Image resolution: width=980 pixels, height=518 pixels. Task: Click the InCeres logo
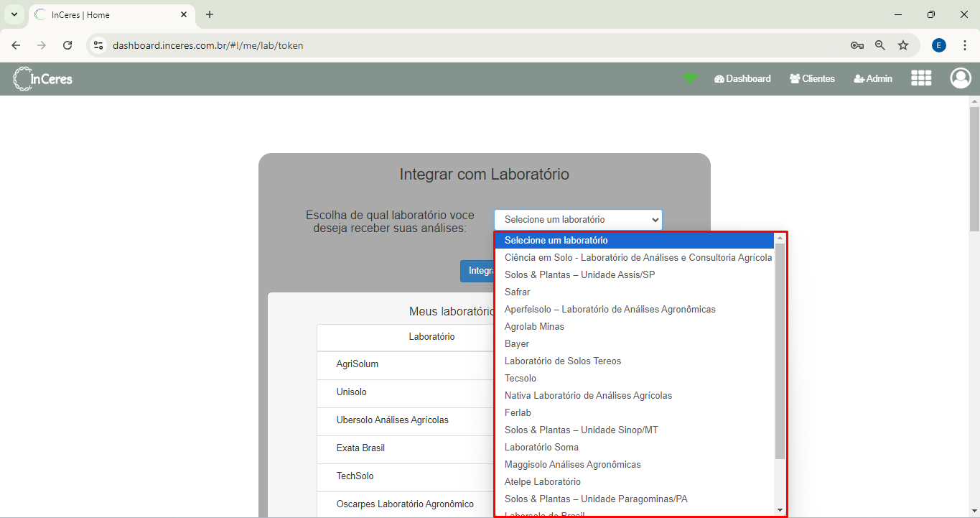tap(43, 78)
